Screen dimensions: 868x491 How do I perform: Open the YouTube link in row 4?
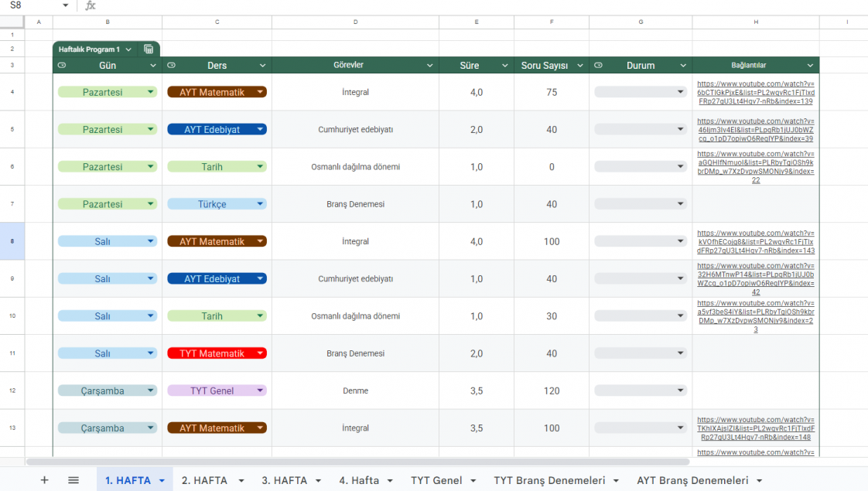755,92
